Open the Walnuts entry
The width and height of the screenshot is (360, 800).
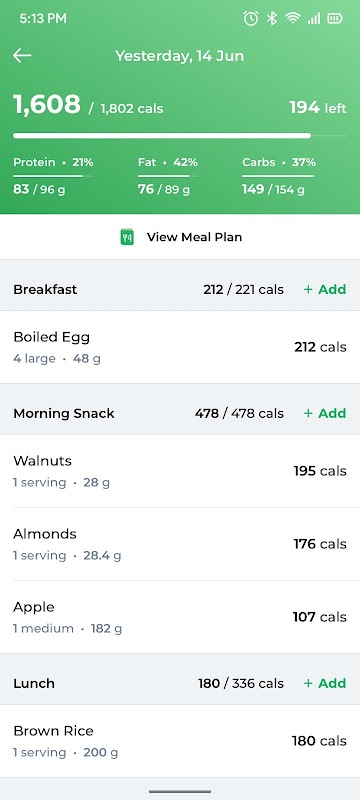click(180, 471)
